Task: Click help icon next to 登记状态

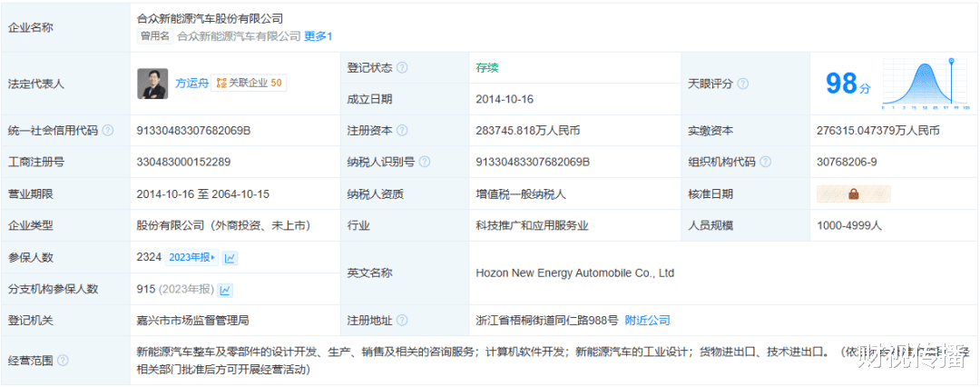Action: (x=403, y=67)
